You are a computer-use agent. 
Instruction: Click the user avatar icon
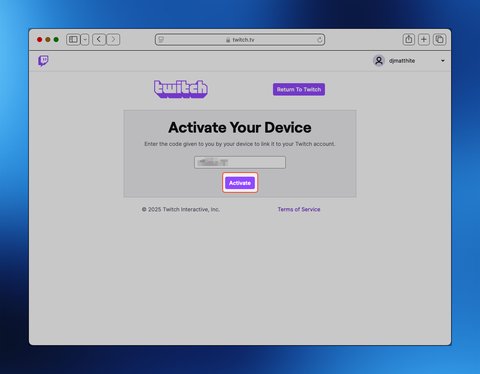379,61
